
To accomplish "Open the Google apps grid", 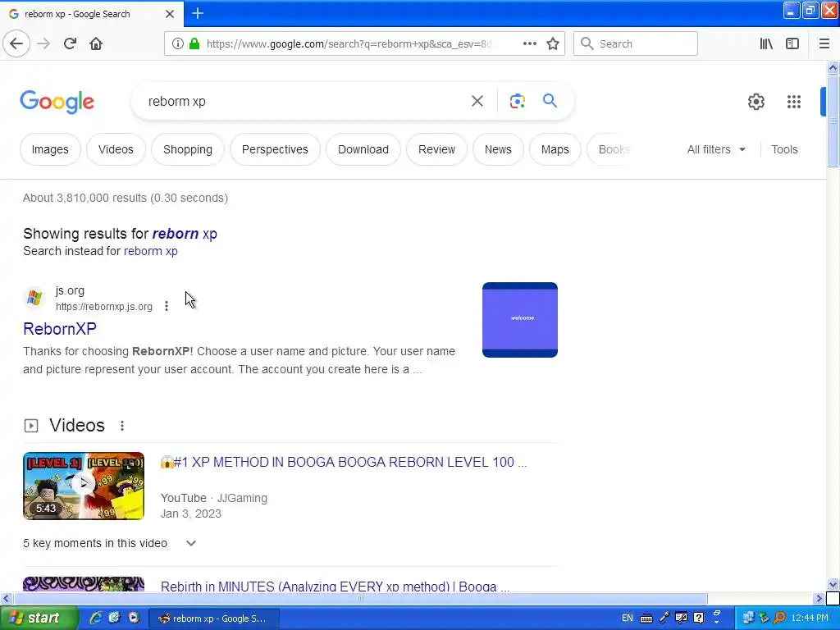I will pos(793,101).
